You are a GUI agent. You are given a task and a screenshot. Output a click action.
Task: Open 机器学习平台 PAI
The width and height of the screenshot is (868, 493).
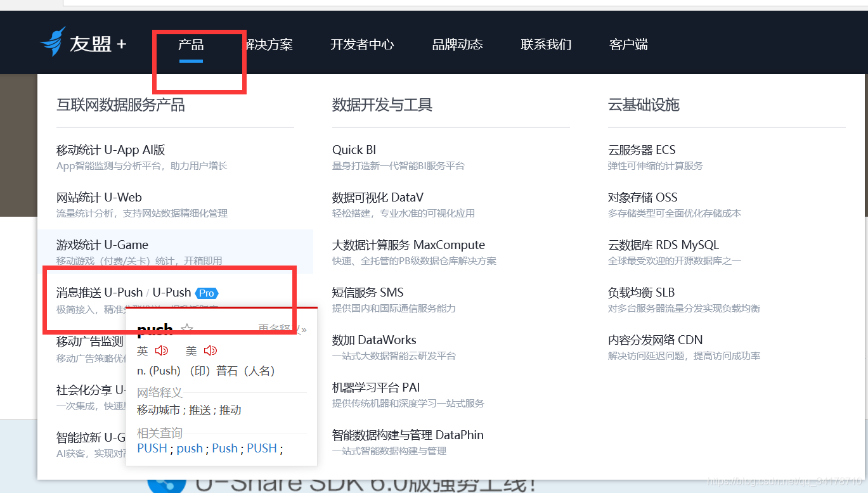coord(376,388)
